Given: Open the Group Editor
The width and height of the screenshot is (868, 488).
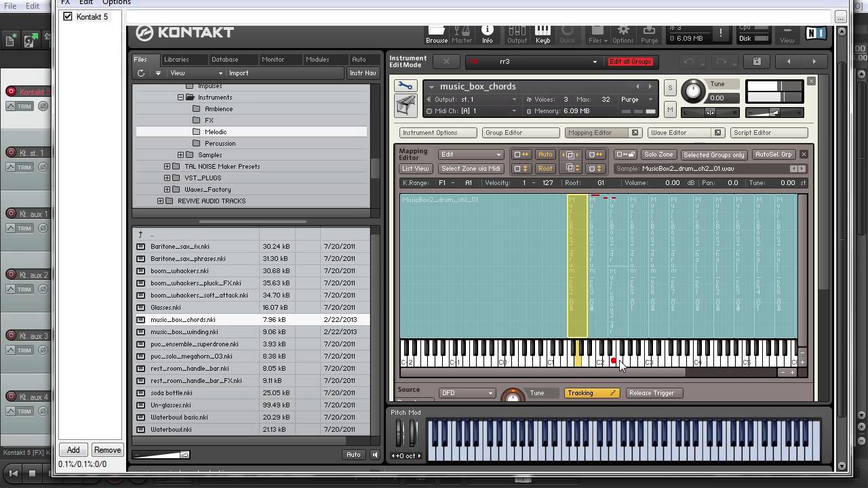Looking at the screenshot, I should (521, 133).
